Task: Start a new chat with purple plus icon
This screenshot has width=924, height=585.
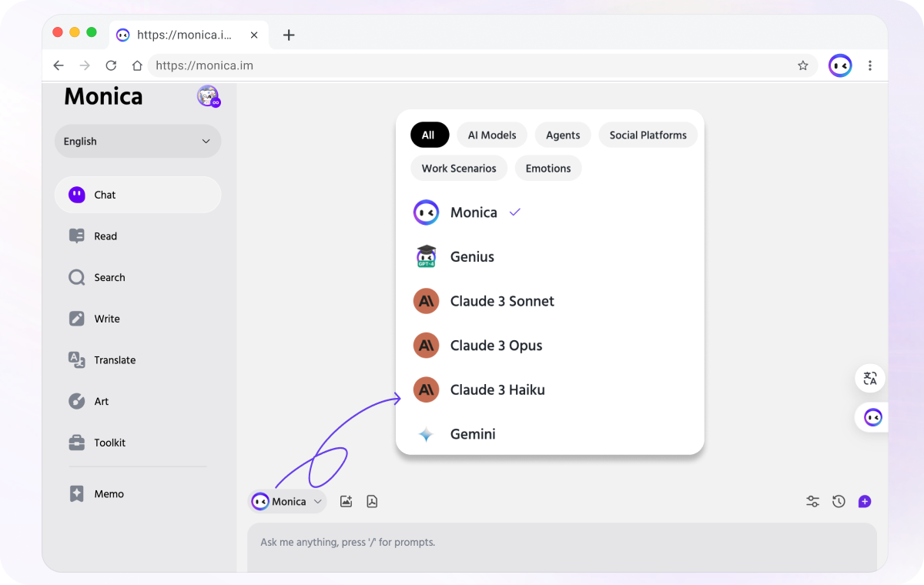Action: coord(865,501)
